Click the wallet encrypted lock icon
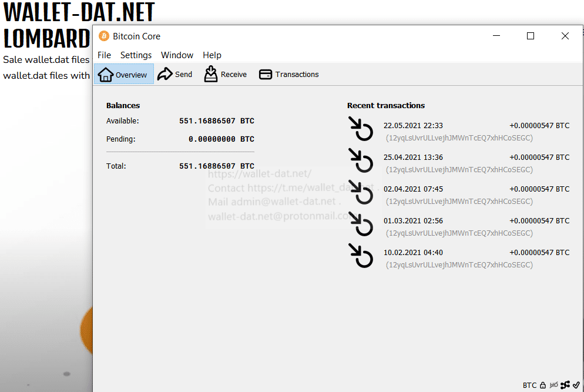This screenshot has height=392, width=584. [543, 385]
